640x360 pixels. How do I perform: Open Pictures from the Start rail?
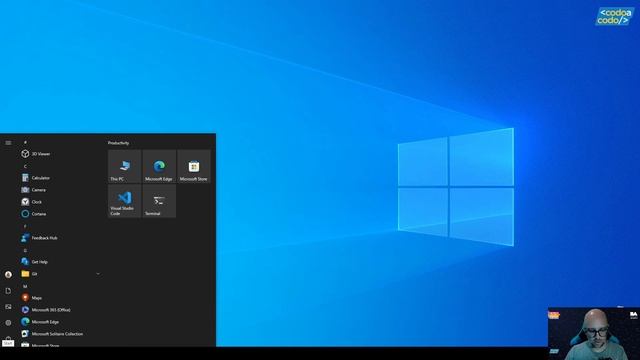click(8, 307)
